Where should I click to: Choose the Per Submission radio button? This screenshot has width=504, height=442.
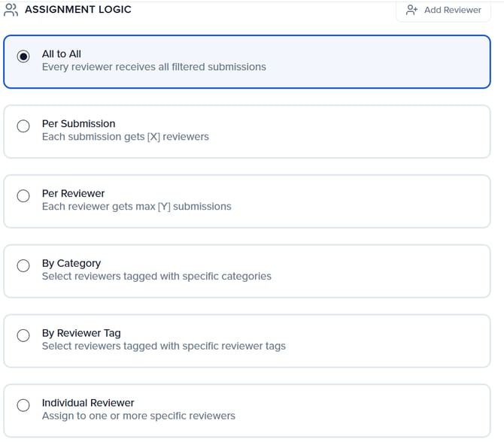coord(24,126)
